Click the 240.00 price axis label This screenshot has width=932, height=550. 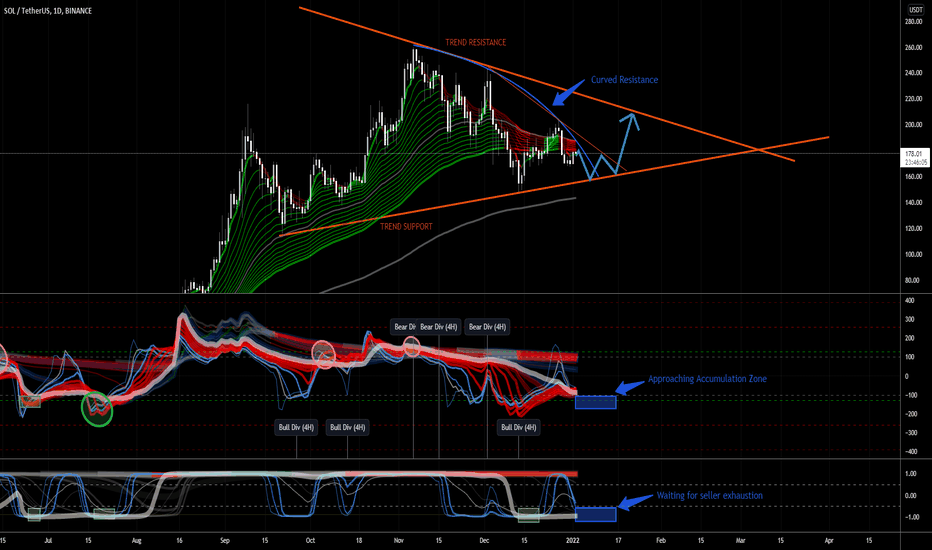[914, 73]
